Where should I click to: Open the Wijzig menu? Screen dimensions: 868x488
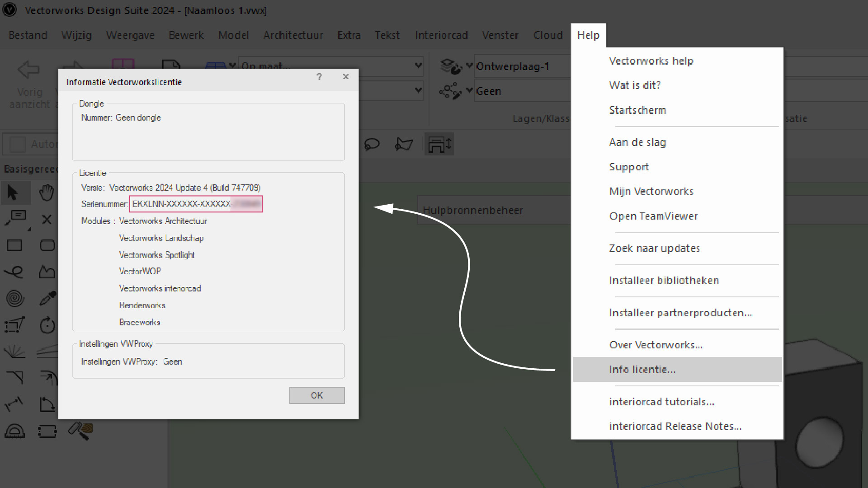tap(76, 35)
